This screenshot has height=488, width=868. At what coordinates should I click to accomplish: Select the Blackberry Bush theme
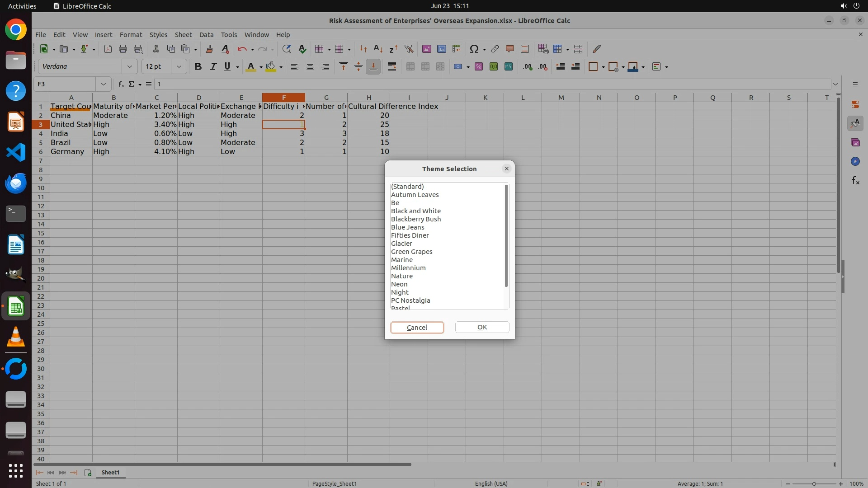(415, 219)
